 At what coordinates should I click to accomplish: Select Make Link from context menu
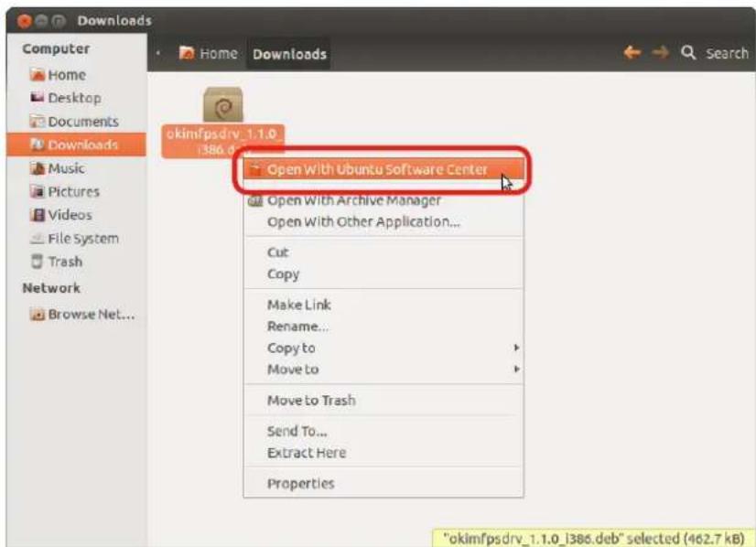[383, 305]
